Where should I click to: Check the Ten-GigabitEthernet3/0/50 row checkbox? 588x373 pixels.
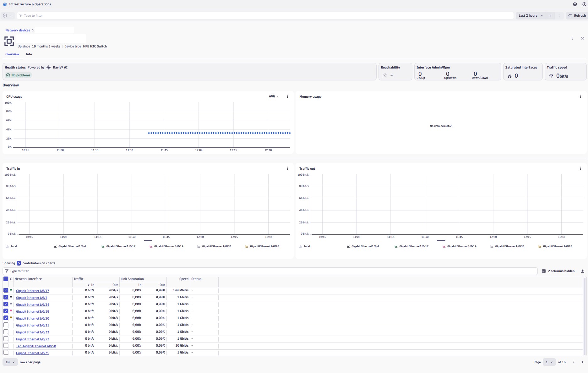(6, 346)
